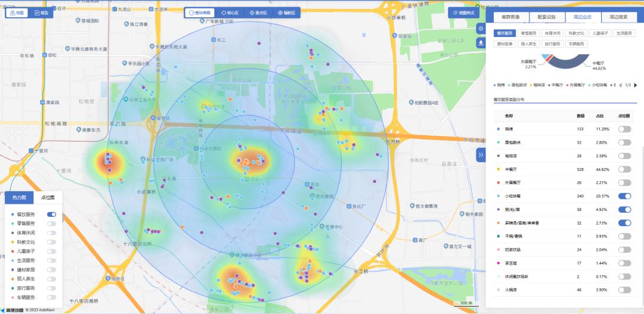Enable point map toggle for 休闲餐饮场所 row

[625, 276]
